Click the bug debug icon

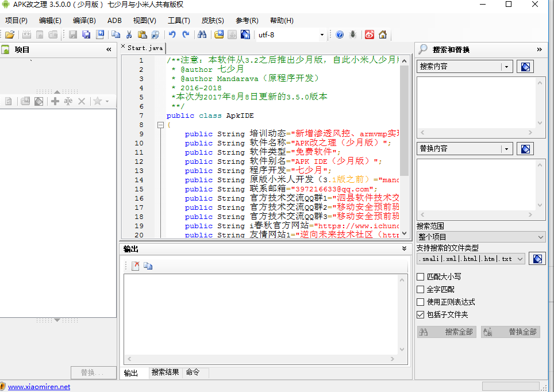(x=353, y=34)
